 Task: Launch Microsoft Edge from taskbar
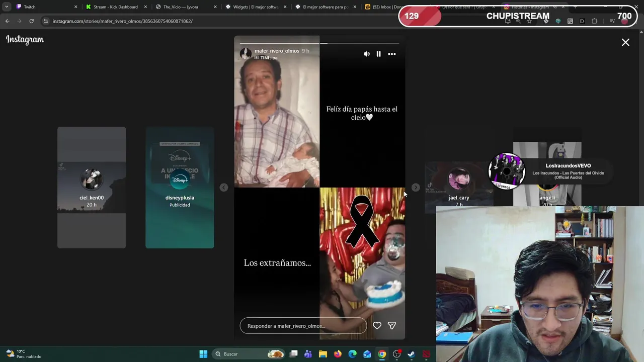click(353, 354)
